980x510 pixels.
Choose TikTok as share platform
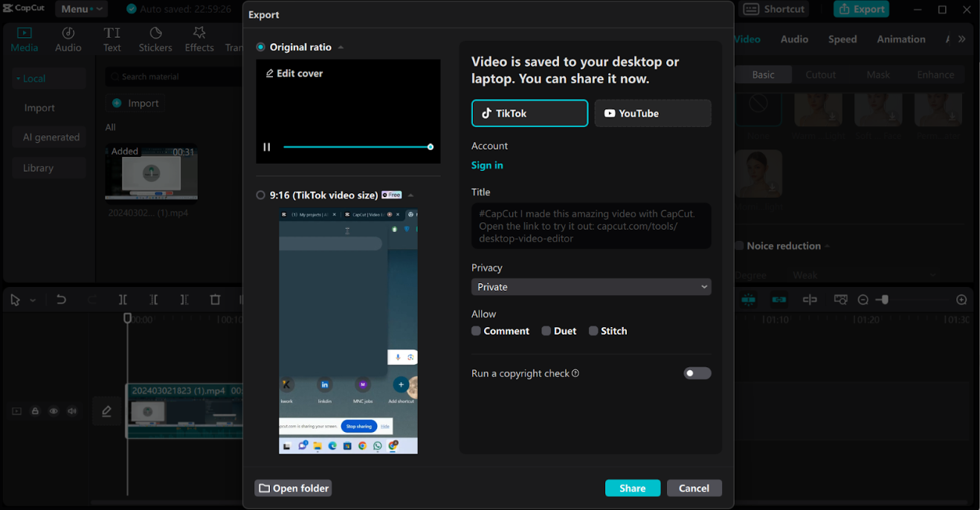[529, 114]
